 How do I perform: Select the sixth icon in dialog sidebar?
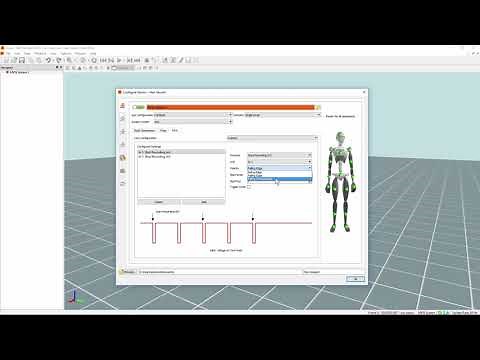[x=123, y=171]
